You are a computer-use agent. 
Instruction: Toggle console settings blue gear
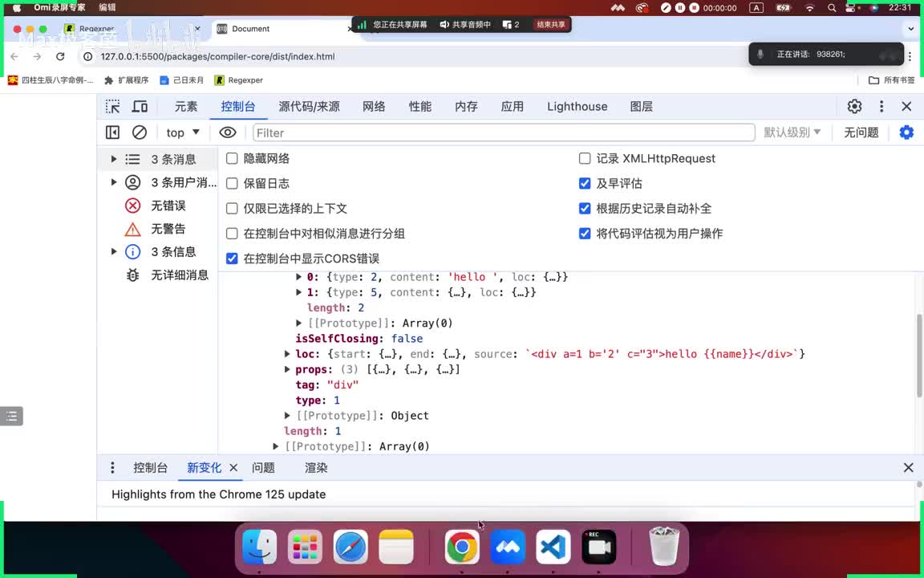(906, 132)
